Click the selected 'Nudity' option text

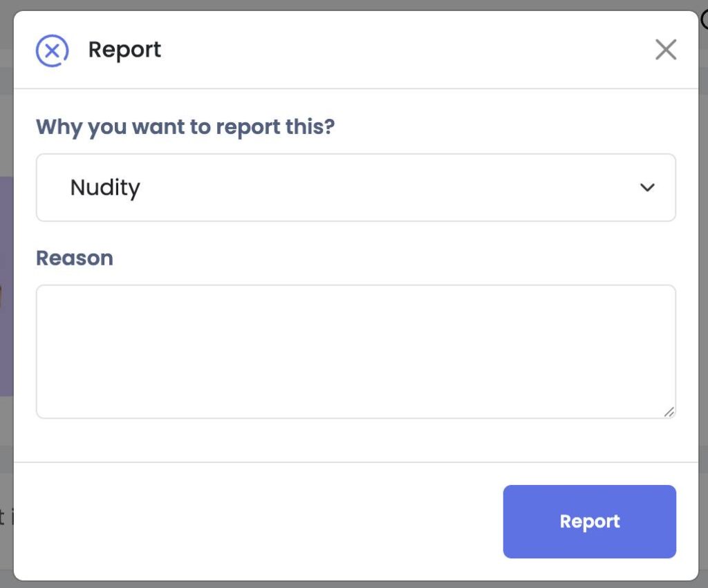coord(105,187)
